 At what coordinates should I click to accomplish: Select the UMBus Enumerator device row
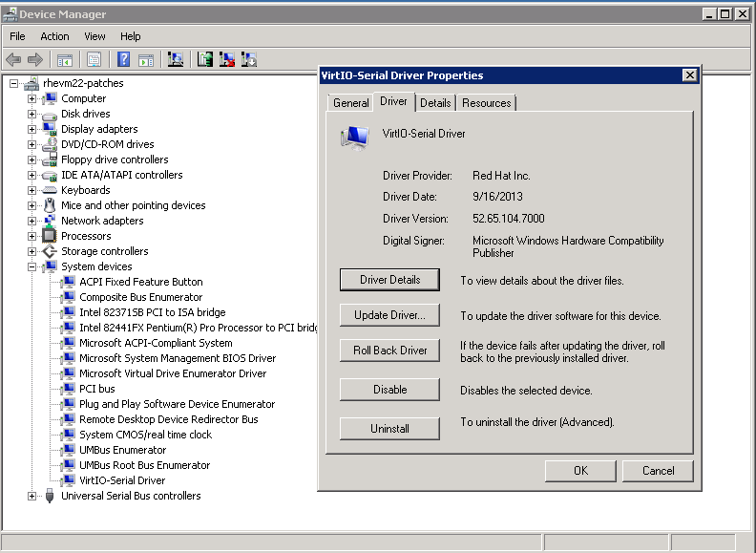[122, 450]
